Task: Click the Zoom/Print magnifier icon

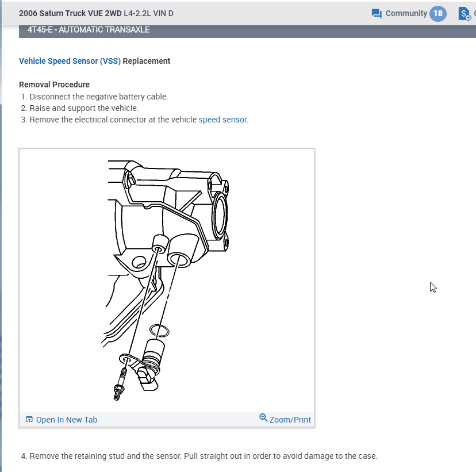Action: pos(263,417)
